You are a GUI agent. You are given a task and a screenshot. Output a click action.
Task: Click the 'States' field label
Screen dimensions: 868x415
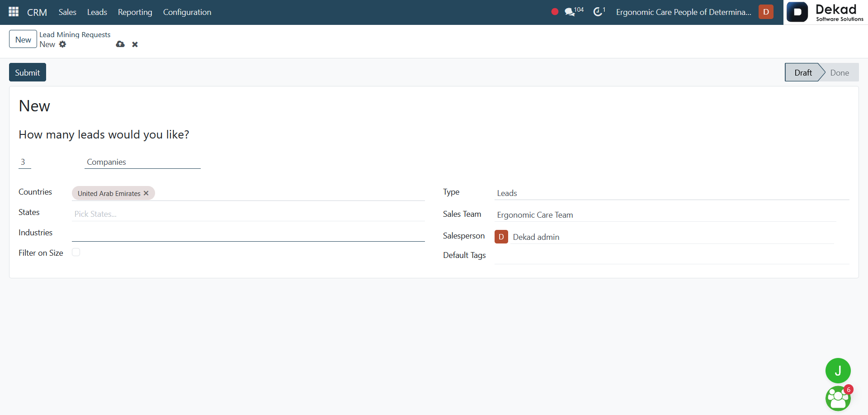29,212
